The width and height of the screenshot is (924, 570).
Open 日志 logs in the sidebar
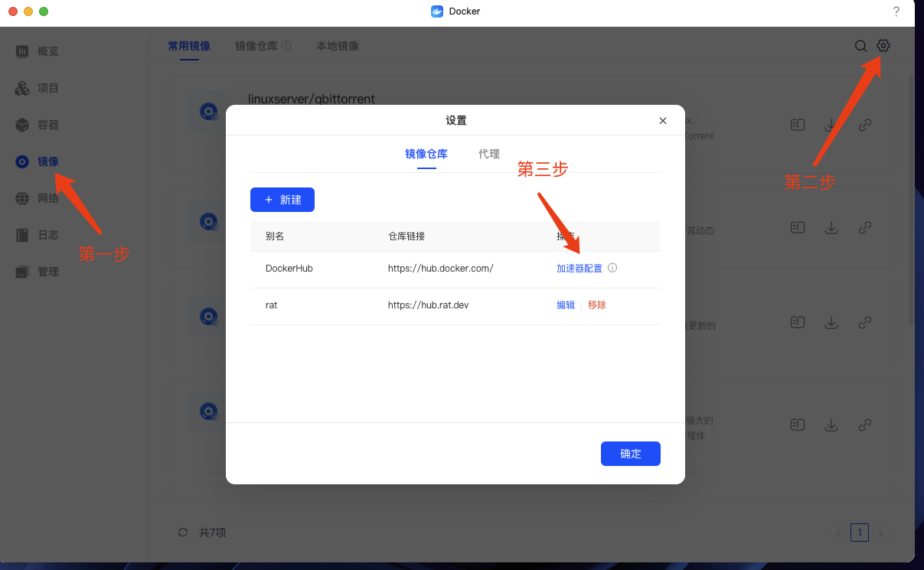[x=38, y=235]
